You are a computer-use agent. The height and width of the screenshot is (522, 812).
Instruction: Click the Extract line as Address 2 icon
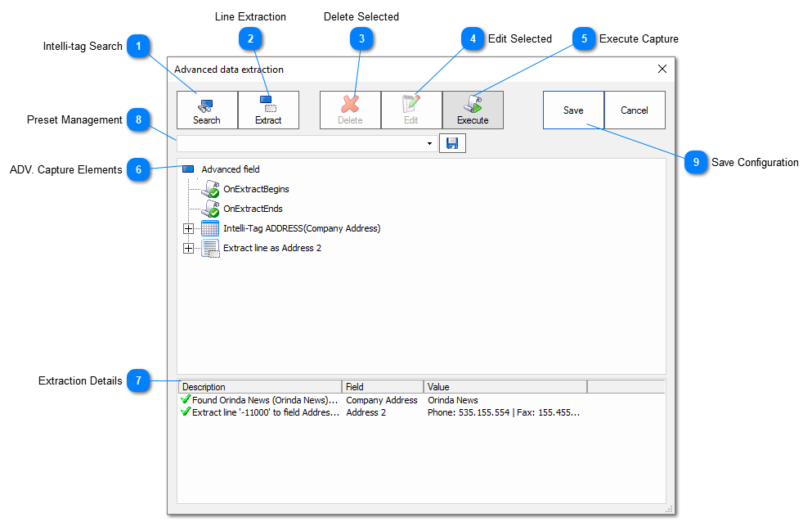point(210,248)
